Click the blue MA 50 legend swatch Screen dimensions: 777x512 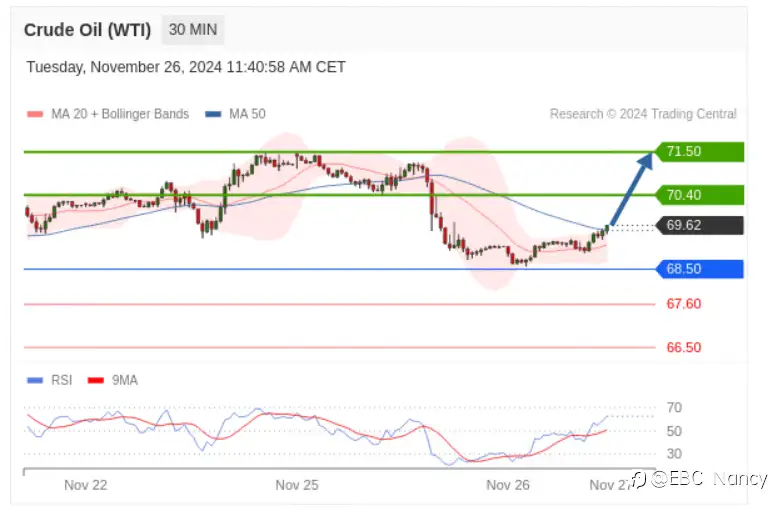point(213,114)
